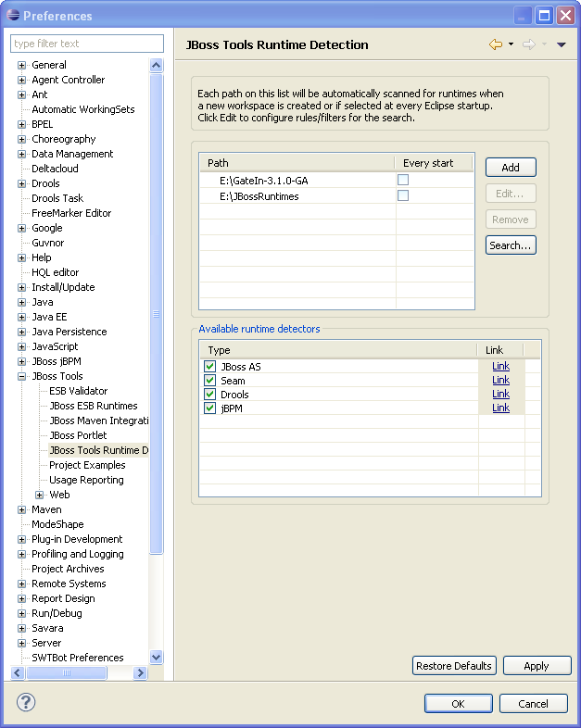Select Usage Reporting page
Viewport: 581px width, 728px height.
[86, 480]
